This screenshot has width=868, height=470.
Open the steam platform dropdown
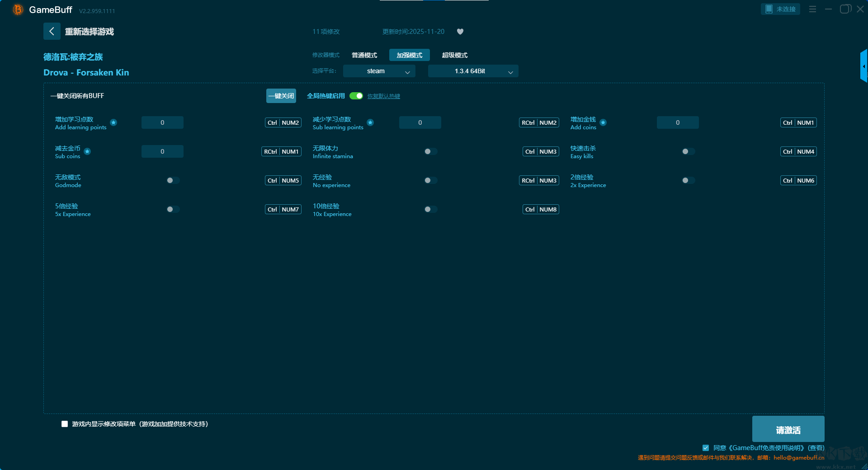coord(379,71)
